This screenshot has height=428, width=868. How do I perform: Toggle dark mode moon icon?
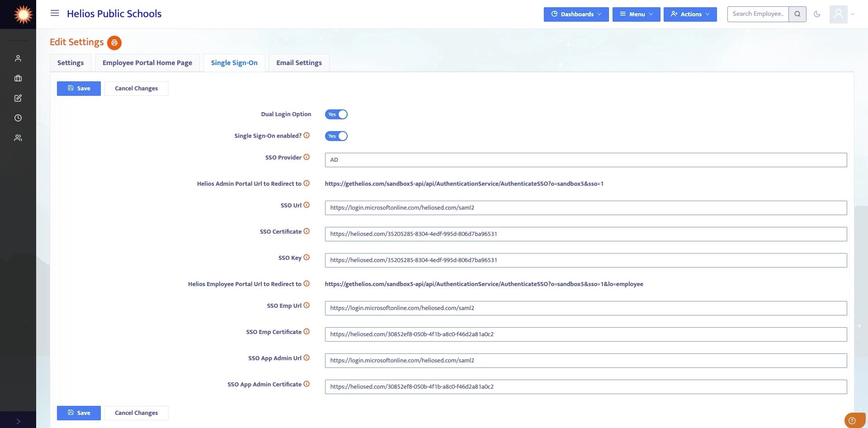[817, 14]
